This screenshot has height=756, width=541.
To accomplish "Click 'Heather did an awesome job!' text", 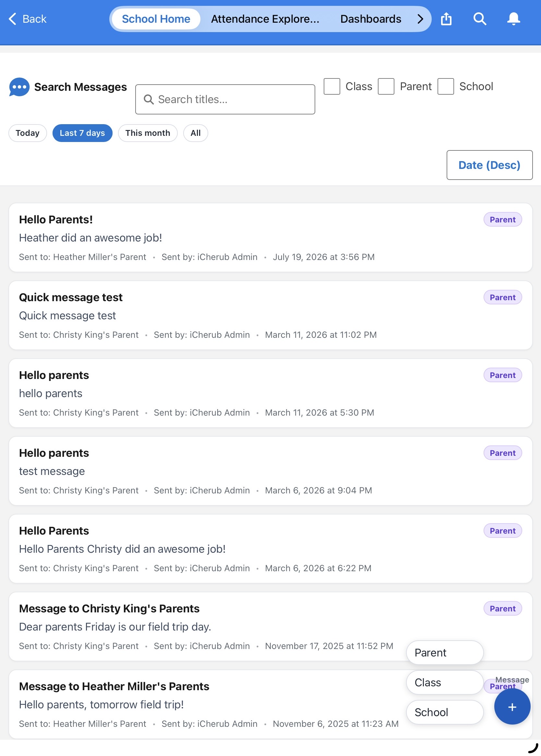I will (90, 238).
